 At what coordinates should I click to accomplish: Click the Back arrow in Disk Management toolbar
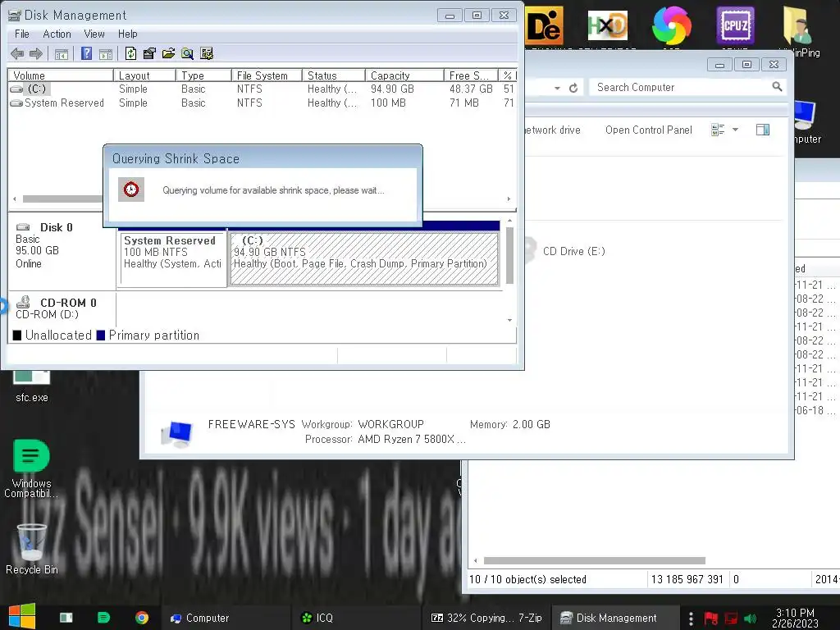pyautogui.click(x=17, y=53)
